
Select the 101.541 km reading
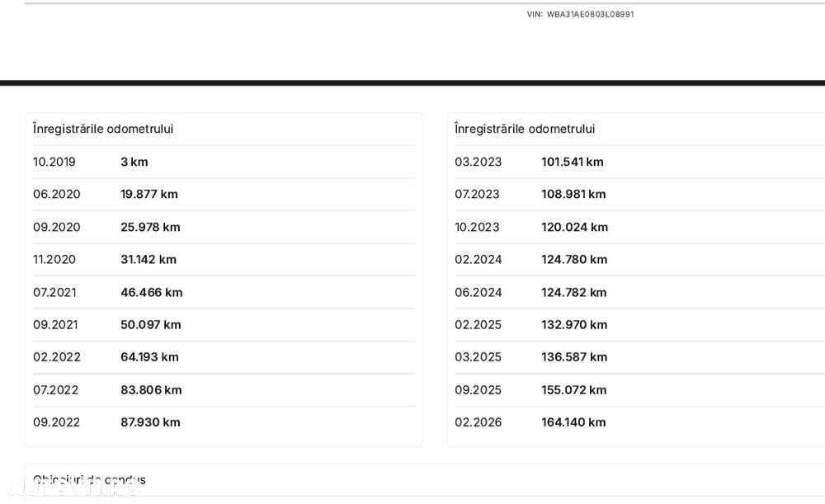573,162
